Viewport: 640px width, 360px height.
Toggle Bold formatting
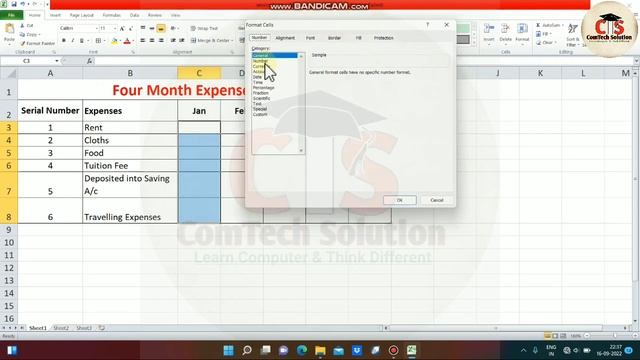click(x=64, y=41)
